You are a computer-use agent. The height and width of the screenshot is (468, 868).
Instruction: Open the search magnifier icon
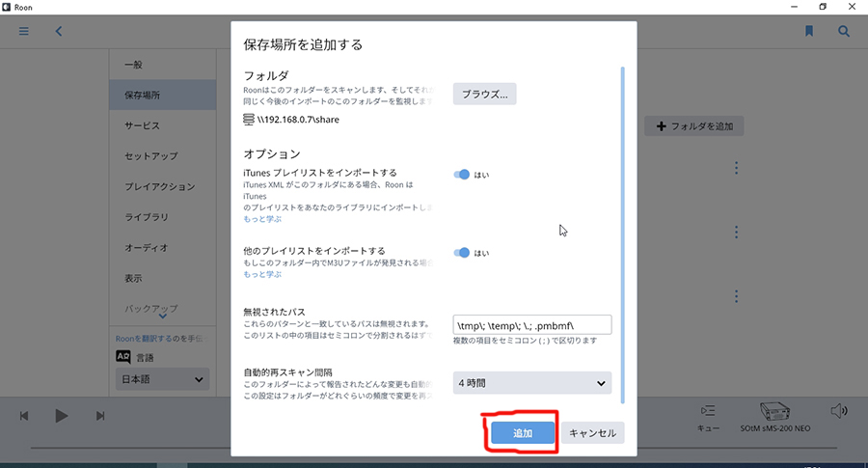point(844,31)
